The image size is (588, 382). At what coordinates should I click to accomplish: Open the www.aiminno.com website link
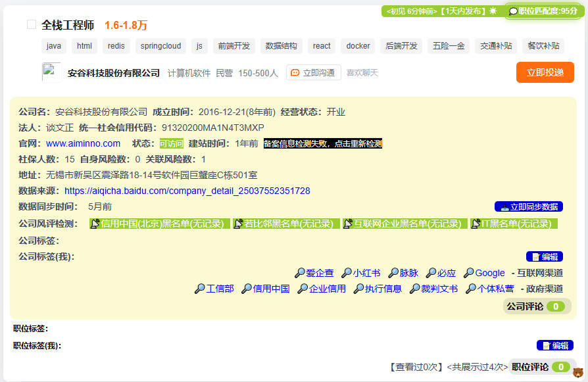point(83,143)
